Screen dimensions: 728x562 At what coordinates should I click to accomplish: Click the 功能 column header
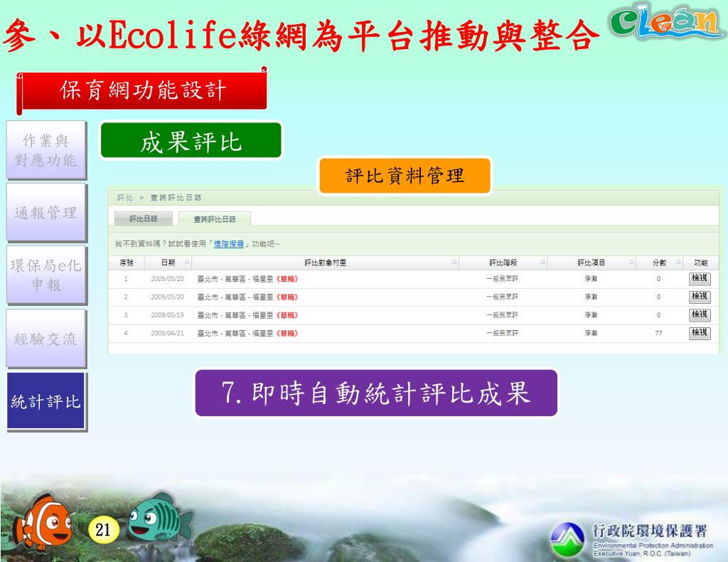point(700,263)
